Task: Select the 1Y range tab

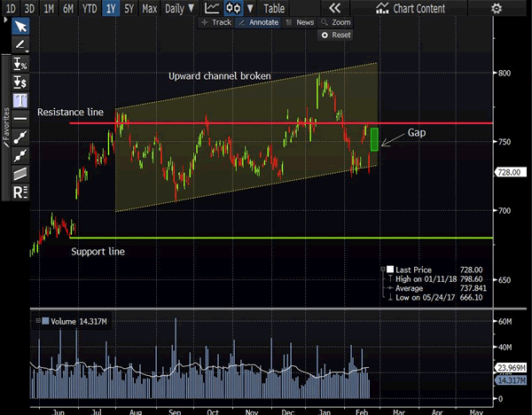Action: point(111,8)
